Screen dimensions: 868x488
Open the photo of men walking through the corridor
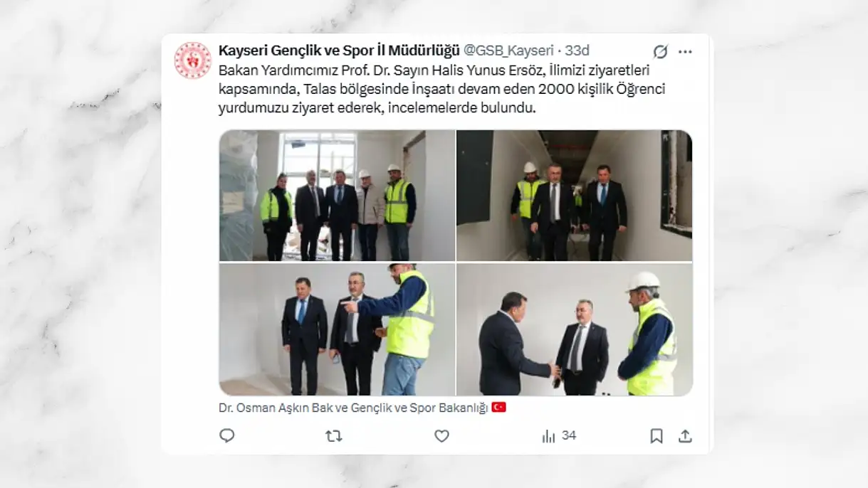[574, 196]
